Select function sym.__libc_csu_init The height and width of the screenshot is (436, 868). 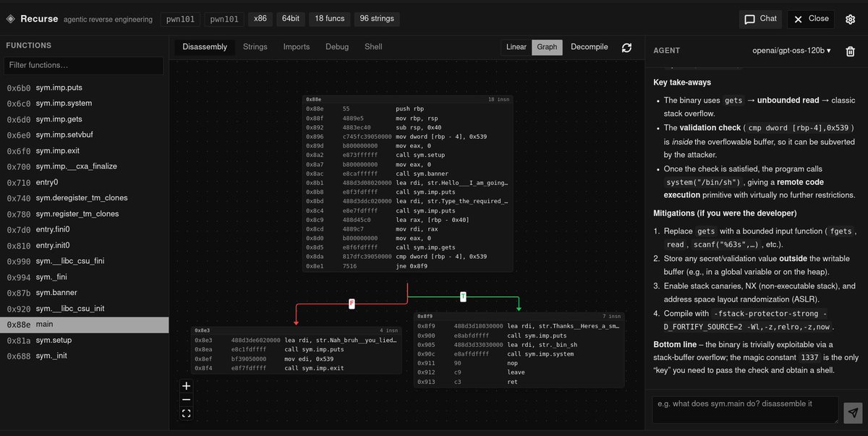point(84,309)
